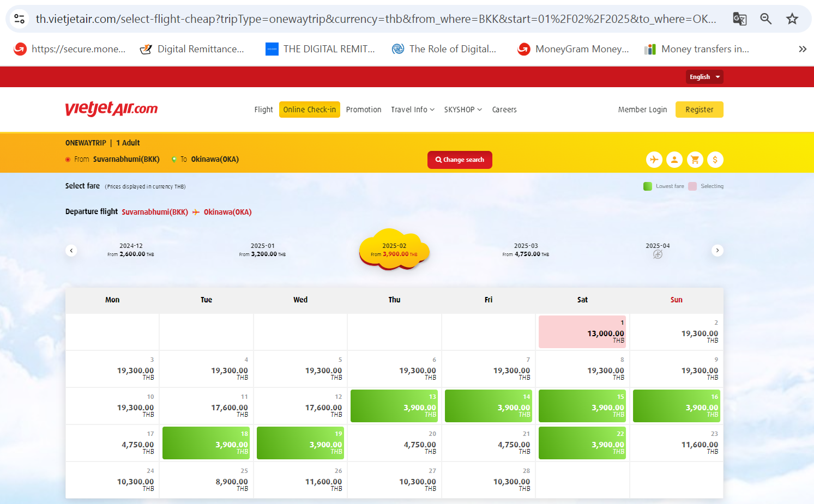Image resolution: width=814 pixels, height=504 pixels.
Task: Select February 23 fare 11,600.00 THB
Action: 677,443
